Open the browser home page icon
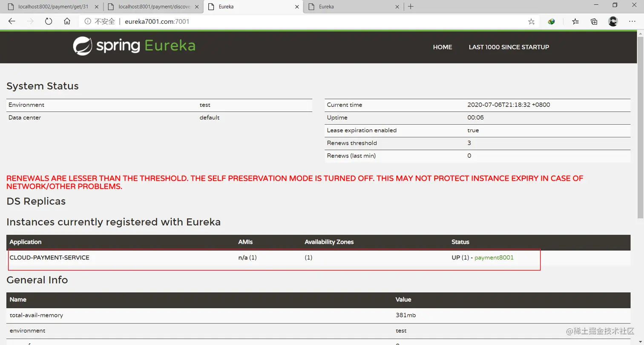This screenshot has height=345, width=644. point(67,21)
